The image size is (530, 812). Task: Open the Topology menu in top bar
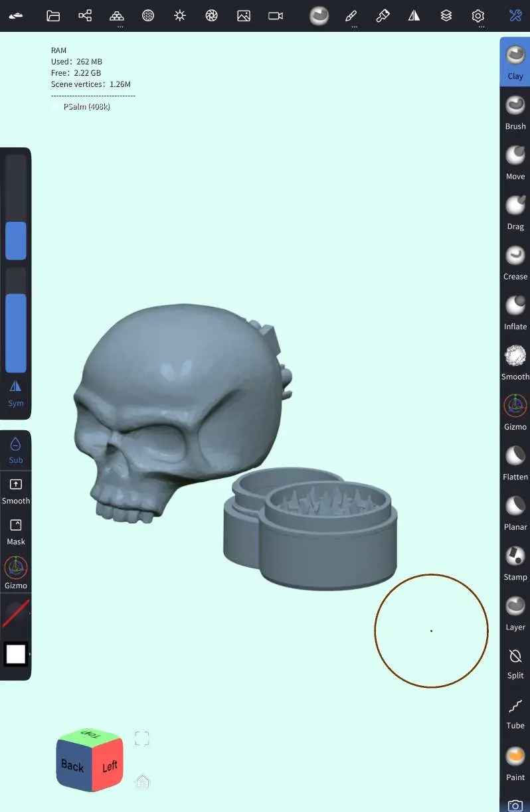[117, 16]
